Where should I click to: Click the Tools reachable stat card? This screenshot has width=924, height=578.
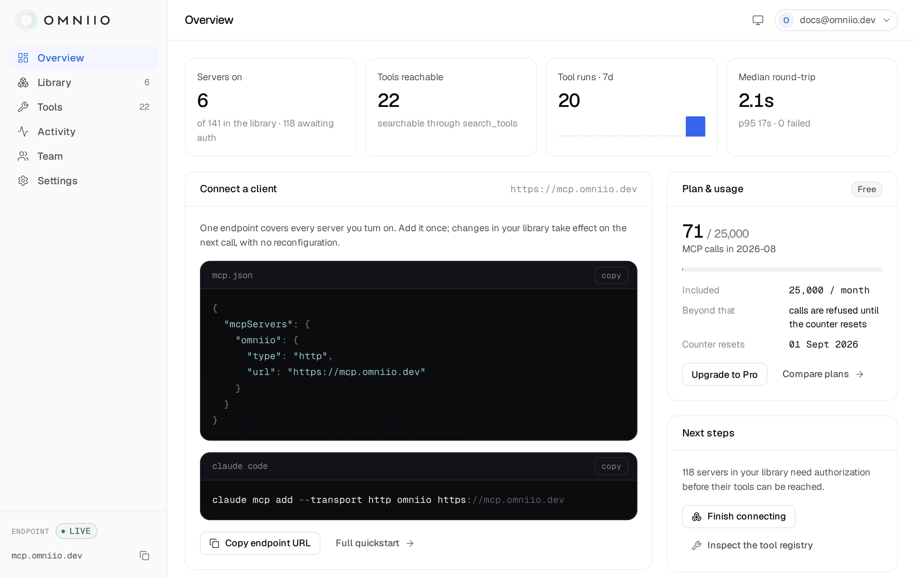[451, 107]
